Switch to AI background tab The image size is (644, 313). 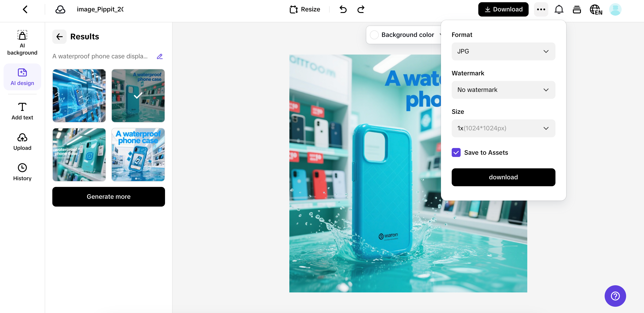click(x=22, y=42)
